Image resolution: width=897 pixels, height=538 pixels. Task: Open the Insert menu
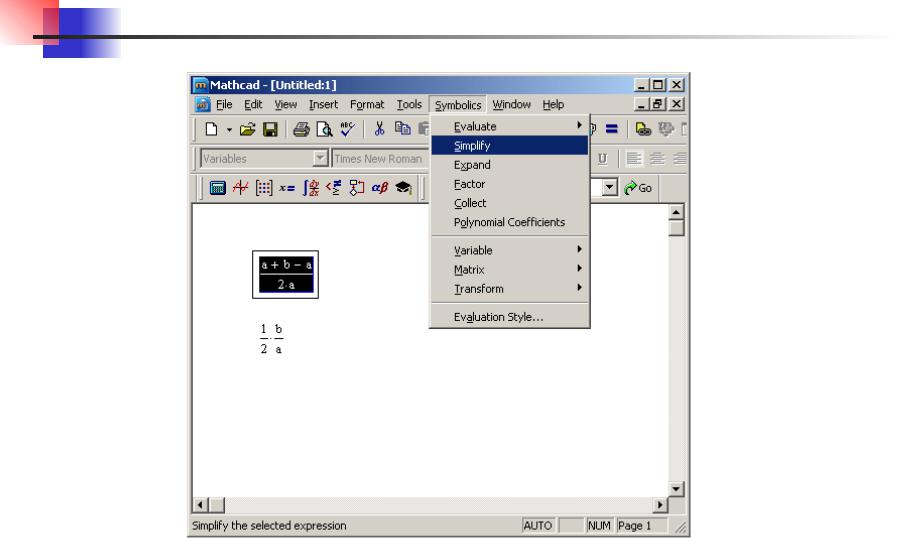(x=323, y=105)
